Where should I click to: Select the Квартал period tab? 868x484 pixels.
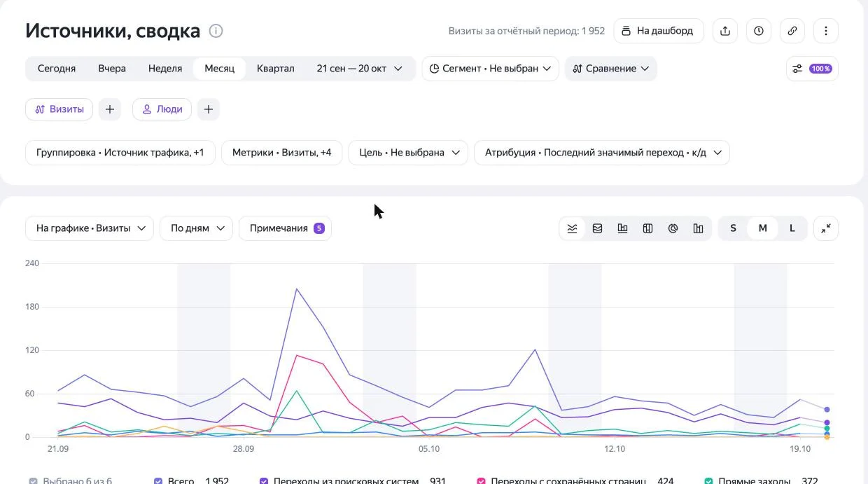pos(276,69)
